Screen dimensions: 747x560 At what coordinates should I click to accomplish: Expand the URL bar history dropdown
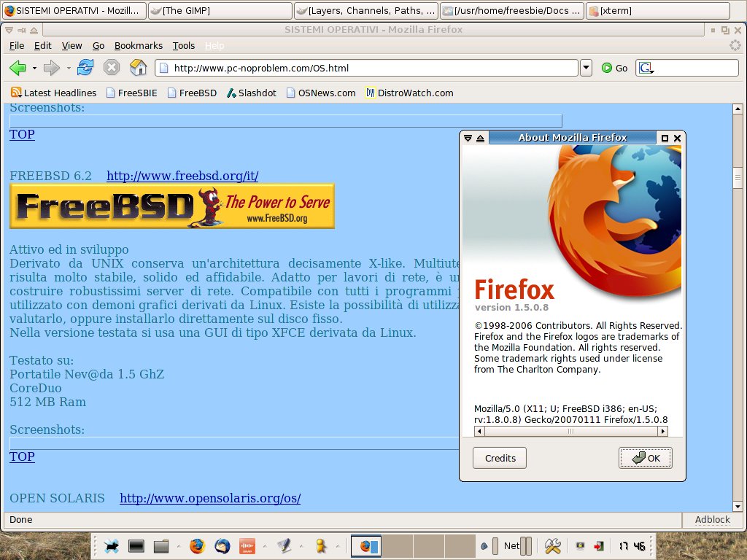[586, 68]
